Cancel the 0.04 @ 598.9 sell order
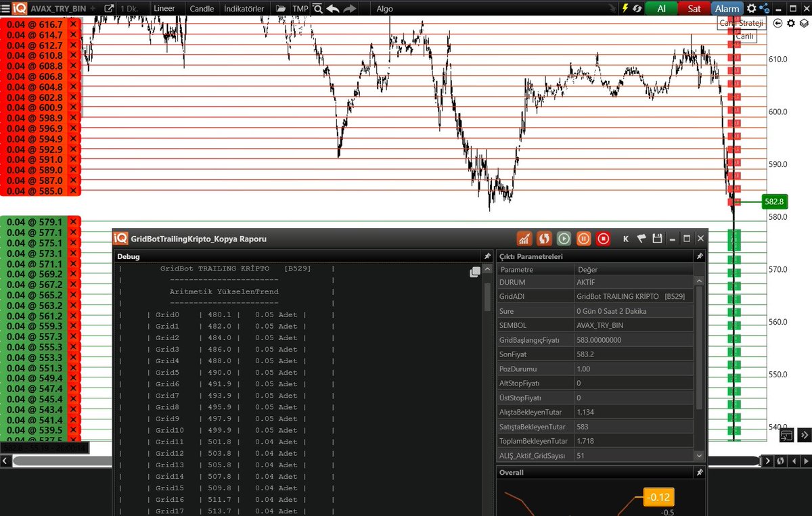The height and width of the screenshot is (516, 812). pyautogui.click(x=73, y=118)
